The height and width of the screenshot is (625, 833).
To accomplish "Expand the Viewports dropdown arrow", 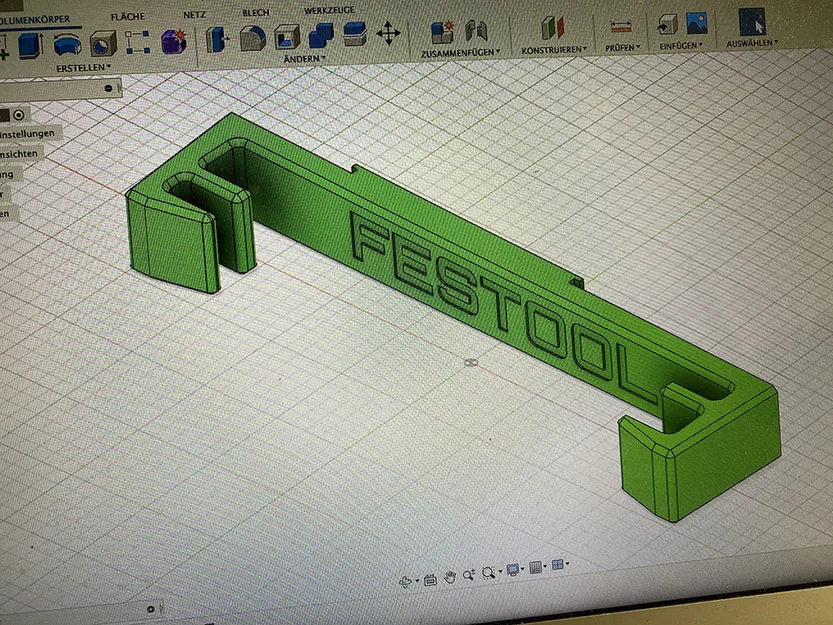I will coord(567,564).
